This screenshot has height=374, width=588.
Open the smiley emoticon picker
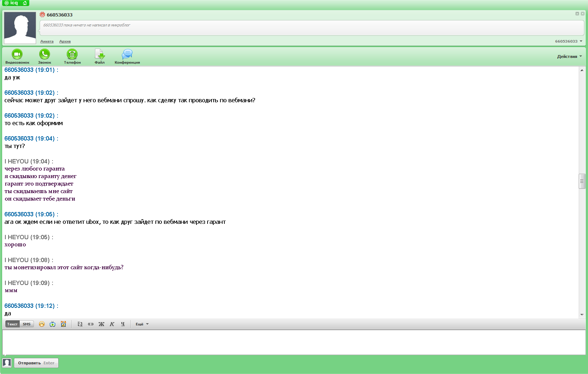[x=42, y=324]
